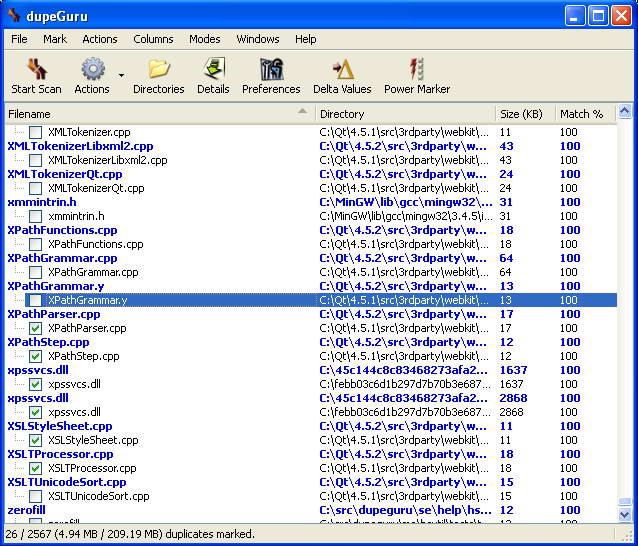Click scrollbar up arrow of results list

click(x=625, y=111)
